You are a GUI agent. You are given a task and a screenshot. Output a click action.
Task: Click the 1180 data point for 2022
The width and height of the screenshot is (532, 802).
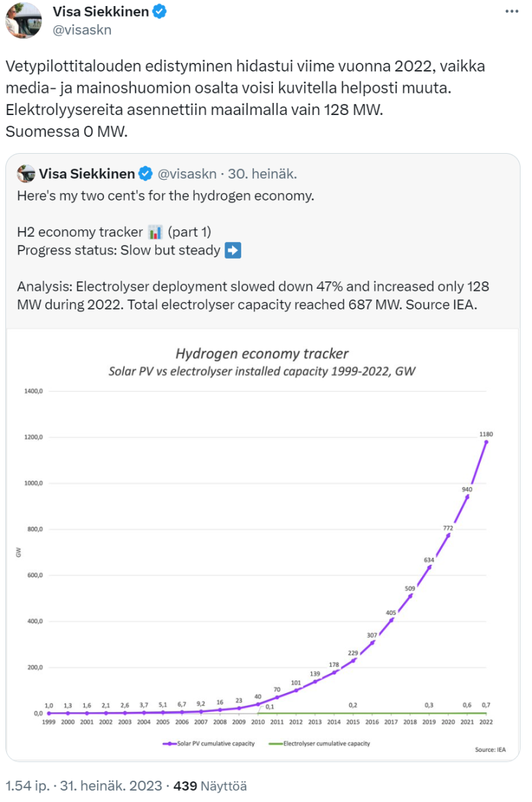coord(486,442)
